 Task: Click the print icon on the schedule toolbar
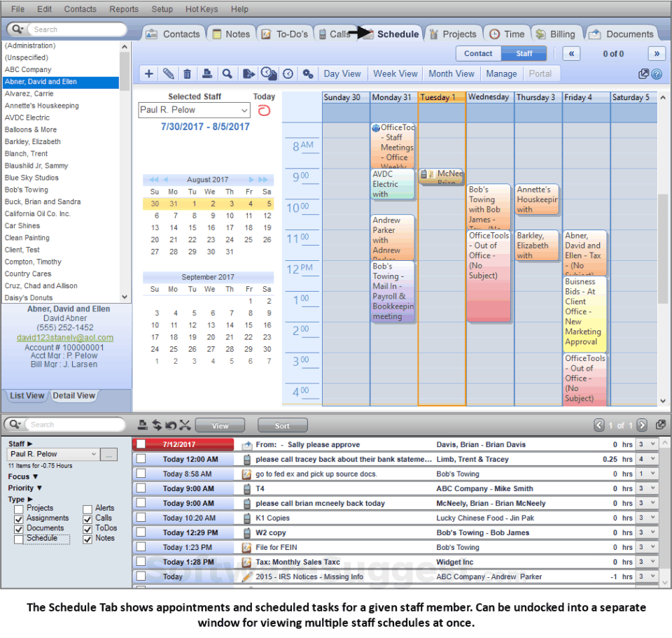(206, 73)
